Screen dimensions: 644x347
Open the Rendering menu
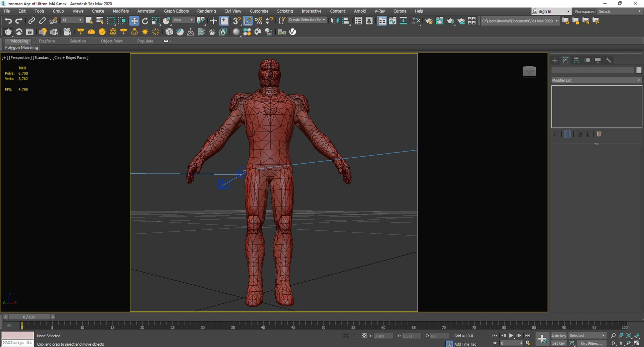coord(206,11)
